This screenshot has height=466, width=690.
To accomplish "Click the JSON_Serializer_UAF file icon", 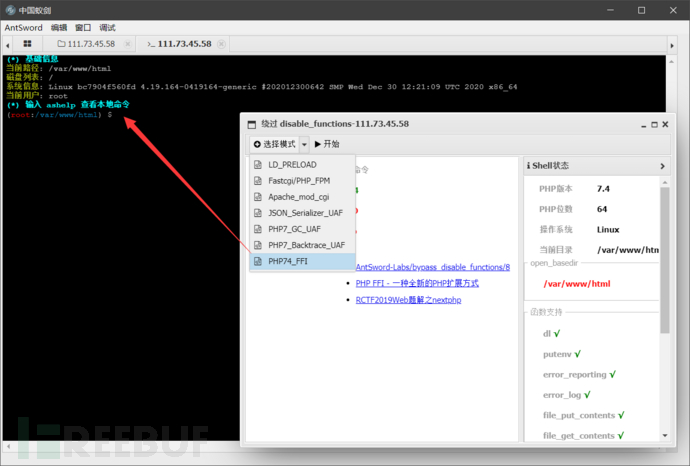I will coord(258,213).
